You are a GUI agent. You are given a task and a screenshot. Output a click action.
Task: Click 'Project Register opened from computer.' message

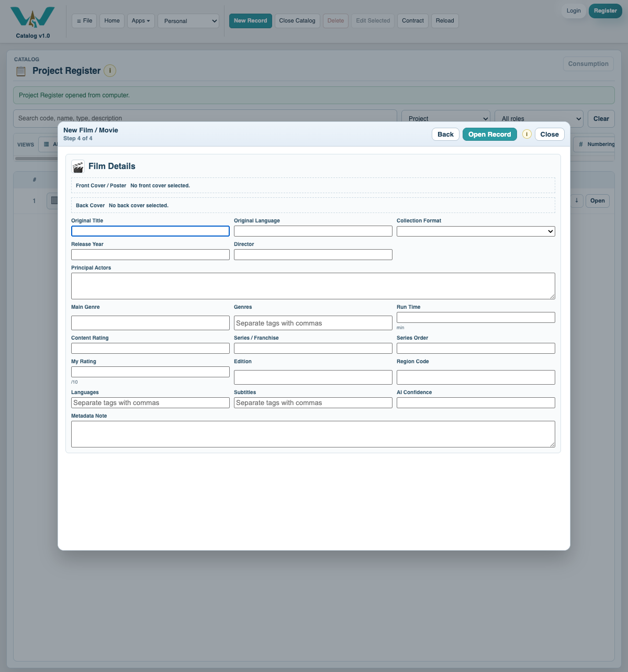(x=74, y=95)
